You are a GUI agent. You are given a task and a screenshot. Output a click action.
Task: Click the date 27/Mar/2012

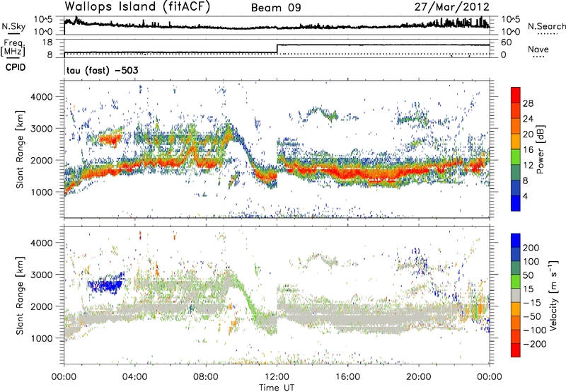point(451,7)
